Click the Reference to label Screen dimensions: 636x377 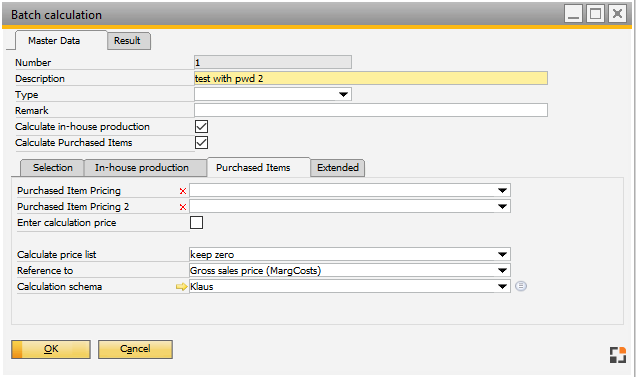point(45,271)
